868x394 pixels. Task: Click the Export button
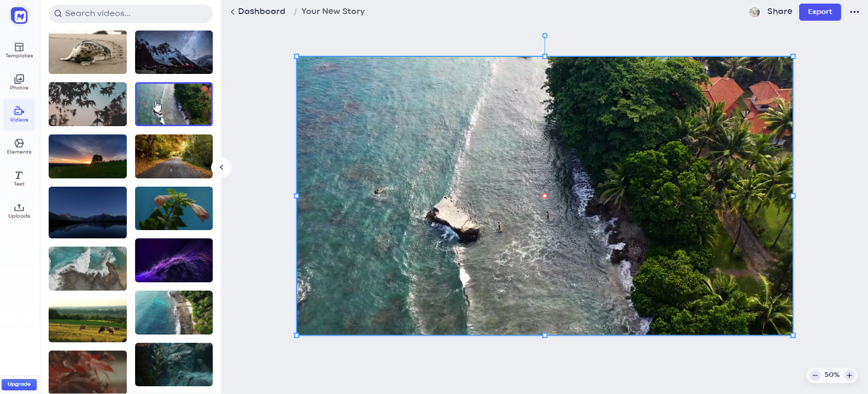[820, 12]
